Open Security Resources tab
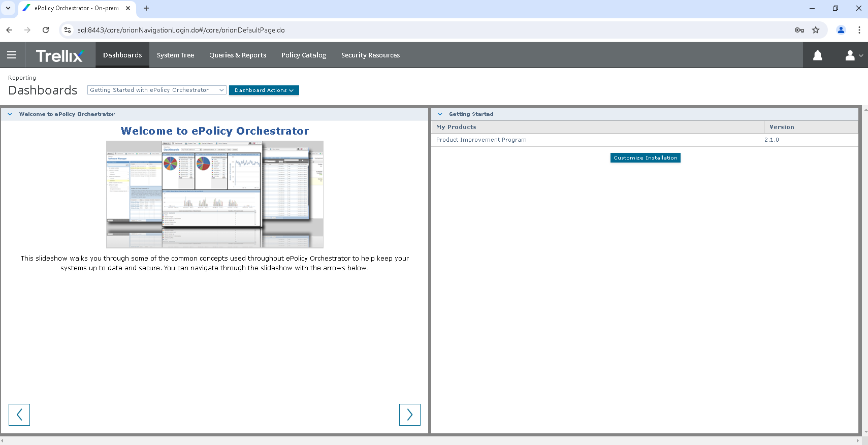 pos(370,55)
